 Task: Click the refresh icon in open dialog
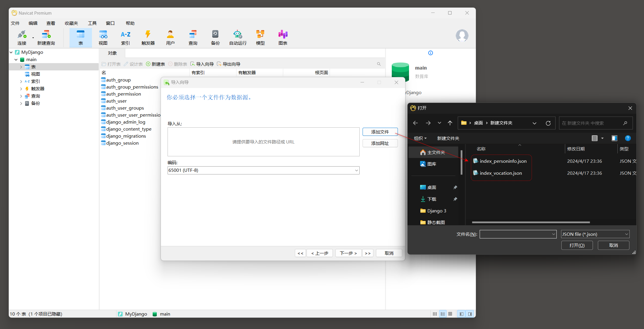(548, 123)
